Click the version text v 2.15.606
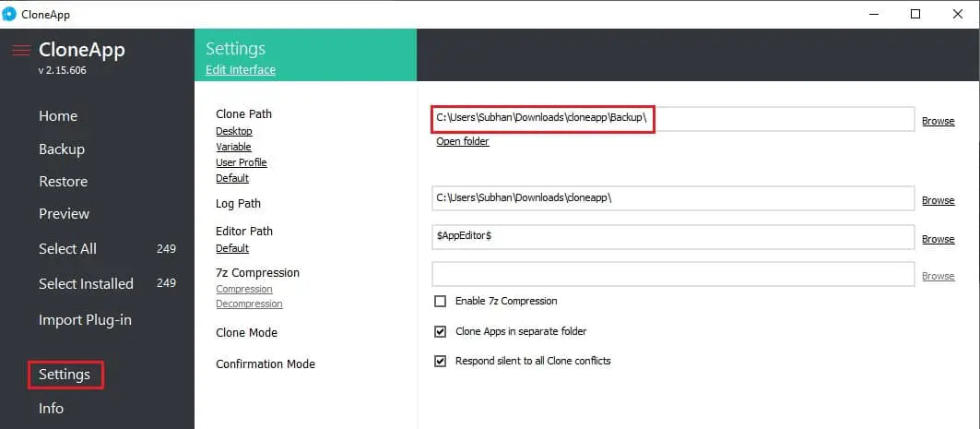Image resolution: width=980 pixels, height=429 pixels. (62, 70)
